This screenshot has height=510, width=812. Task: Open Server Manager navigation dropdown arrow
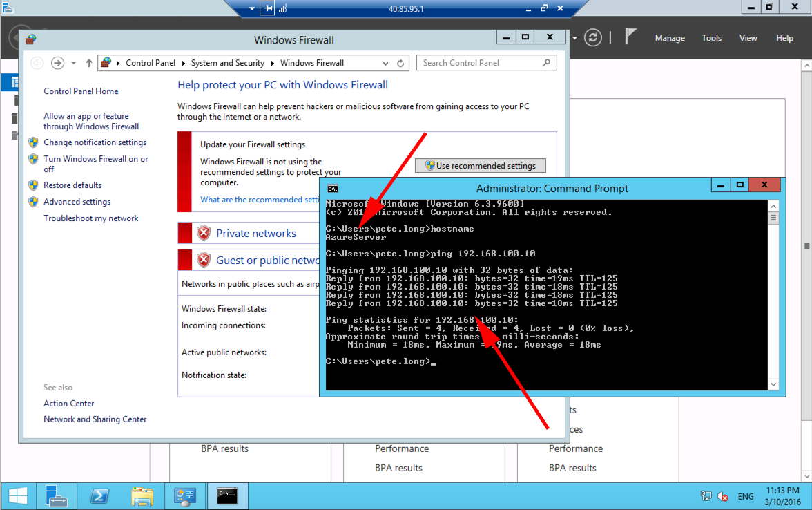pos(574,38)
